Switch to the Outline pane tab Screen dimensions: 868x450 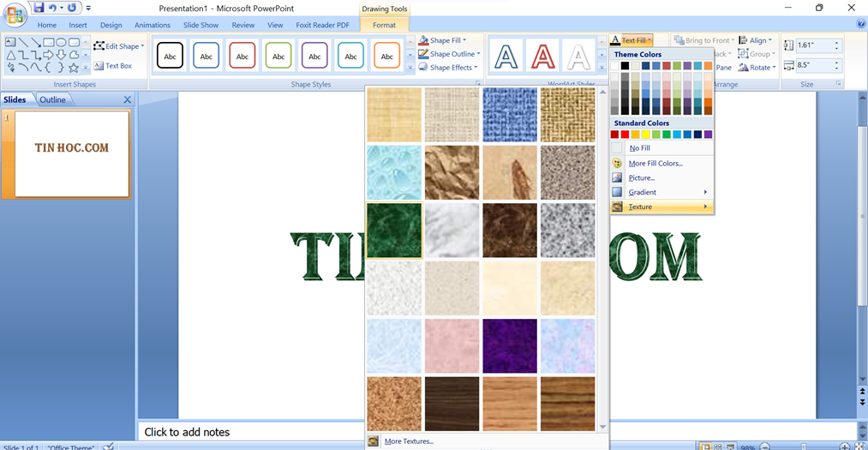coord(52,99)
